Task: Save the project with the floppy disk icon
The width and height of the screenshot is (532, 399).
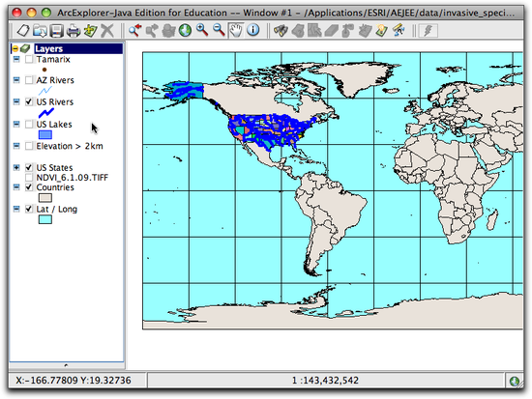Action: pos(56,31)
